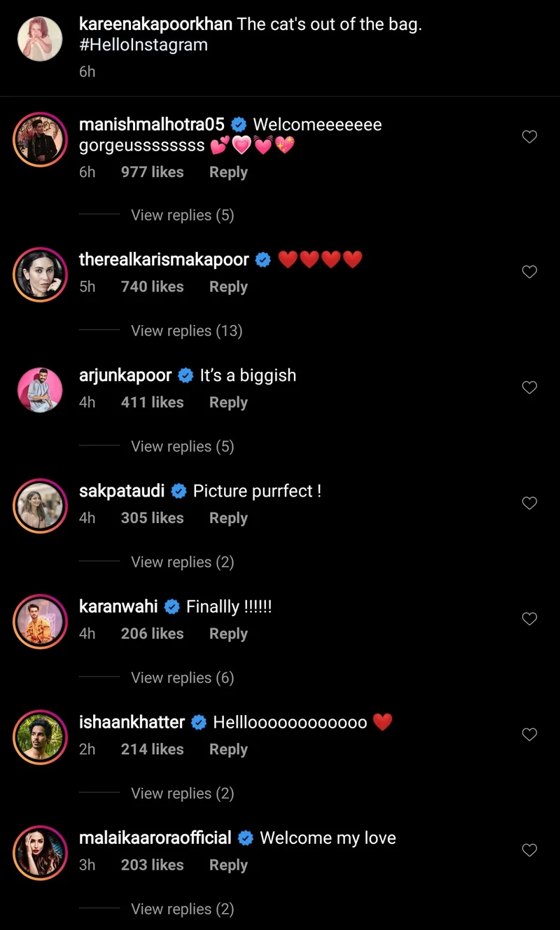Heart the "Picture purrfect !" comment
Viewport: 560px width, 930px height.
(530, 503)
